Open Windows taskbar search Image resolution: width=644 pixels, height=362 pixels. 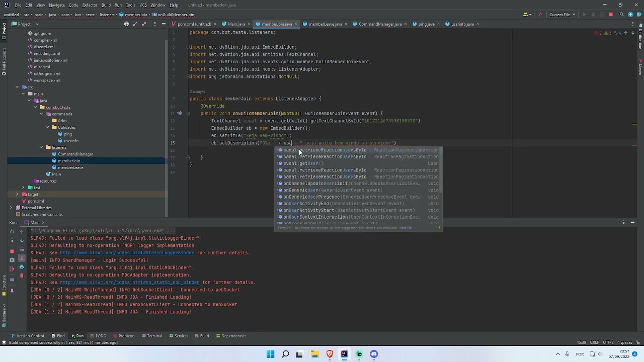(x=285, y=354)
